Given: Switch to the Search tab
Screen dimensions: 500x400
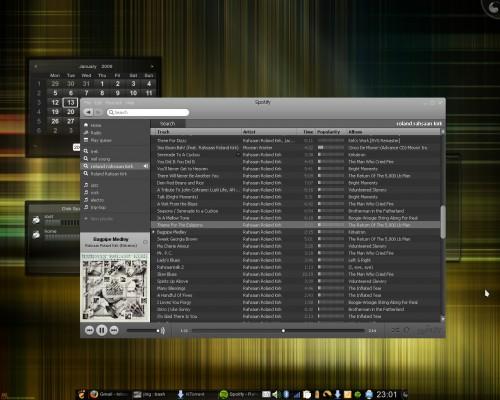Looking at the screenshot, I should point(168,124).
